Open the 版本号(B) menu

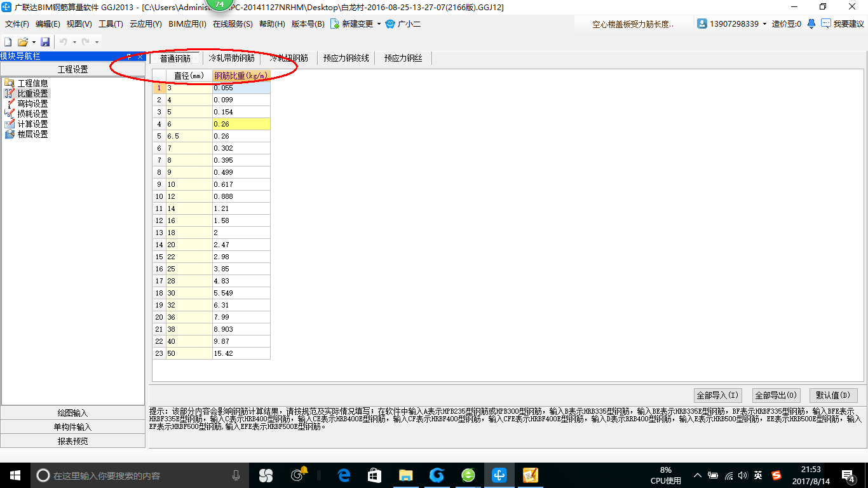coord(308,24)
